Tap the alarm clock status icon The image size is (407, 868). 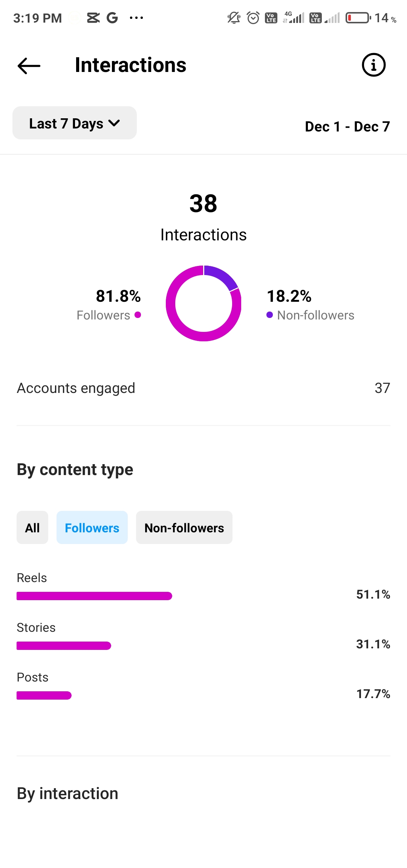point(253,18)
